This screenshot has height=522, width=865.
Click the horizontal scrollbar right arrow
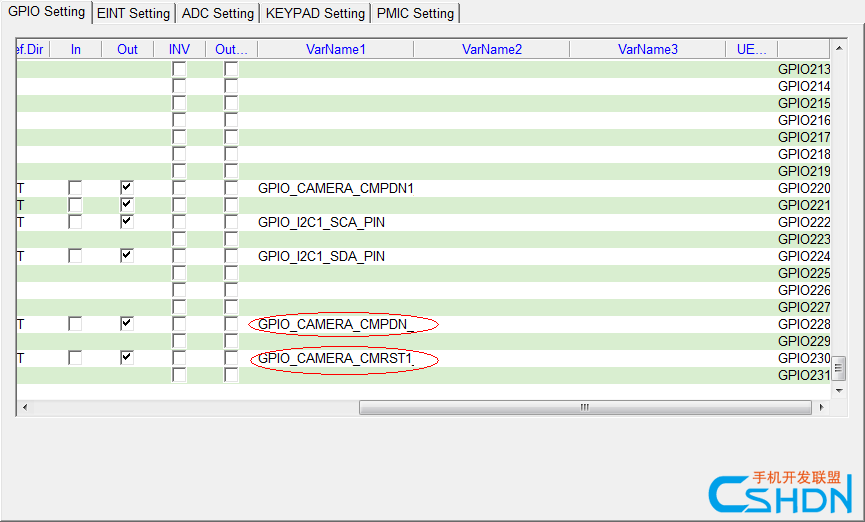(x=821, y=408)
